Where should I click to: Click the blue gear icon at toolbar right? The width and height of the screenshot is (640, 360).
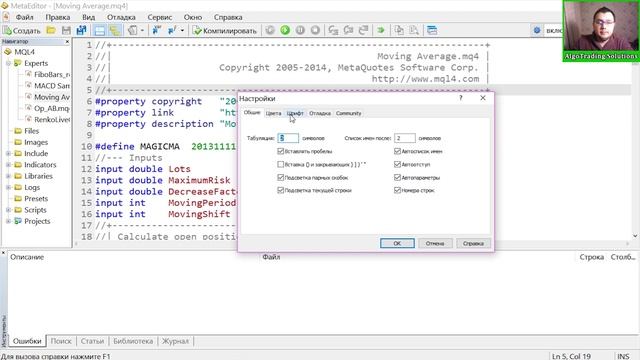(537, 30)
